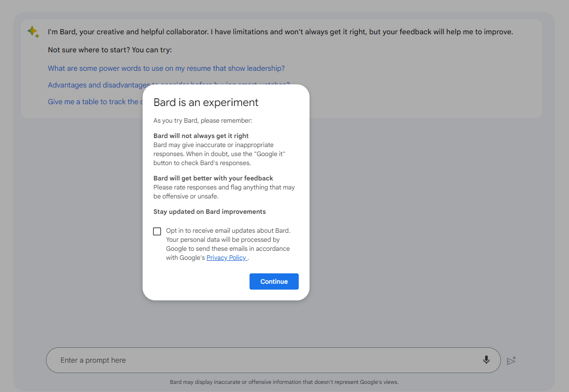569x392 pixels.
Task: Click the Bard disclaimer text at bottom
Action: 284,382
